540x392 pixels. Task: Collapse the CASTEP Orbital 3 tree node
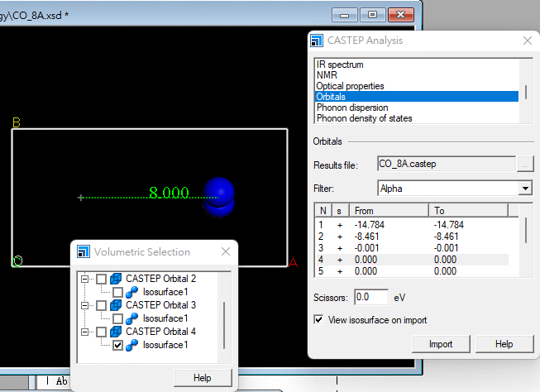(84, 306)
